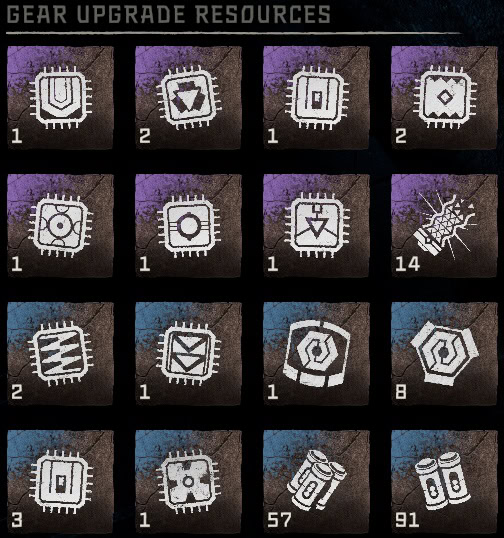Choose the blue door-symbol coil, count 3
This screenshot has width=504, height=538.
(60, 482)
